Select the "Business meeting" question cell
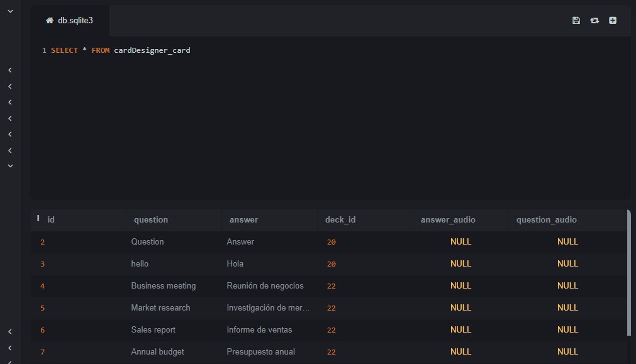This screenshot has height=364, width=636. [163, 286]
